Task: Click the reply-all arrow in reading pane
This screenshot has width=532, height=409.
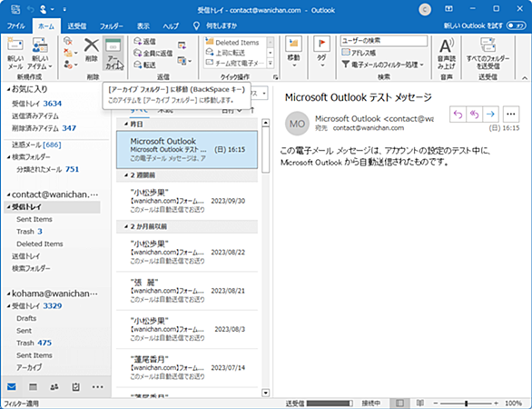Action: point(474,115)
